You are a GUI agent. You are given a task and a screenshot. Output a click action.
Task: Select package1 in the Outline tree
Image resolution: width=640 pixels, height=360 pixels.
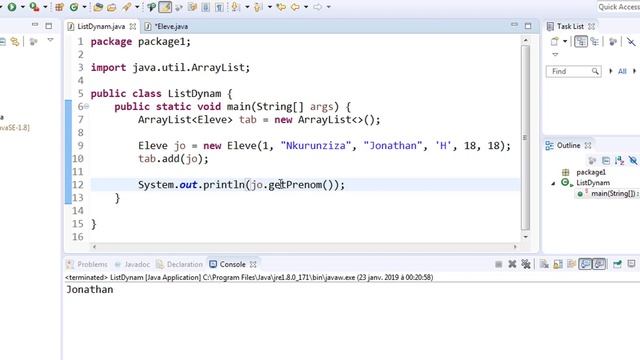(591, 172)
